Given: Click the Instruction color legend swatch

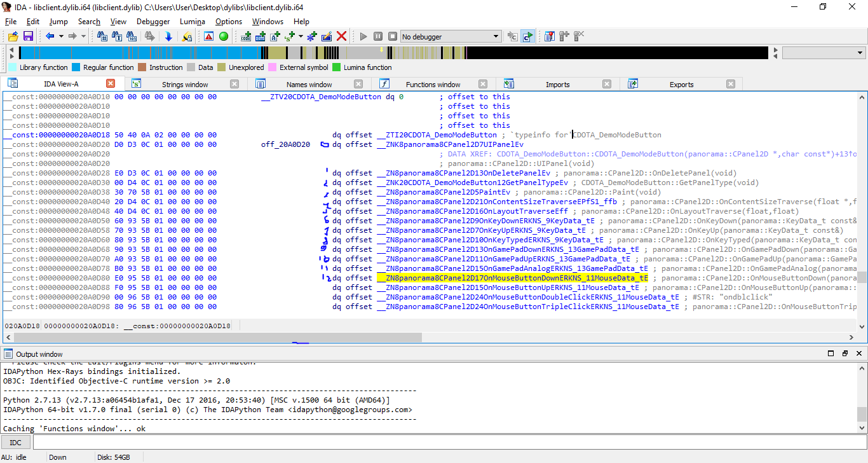Looking at the screenshot, I should coord(142,67).
